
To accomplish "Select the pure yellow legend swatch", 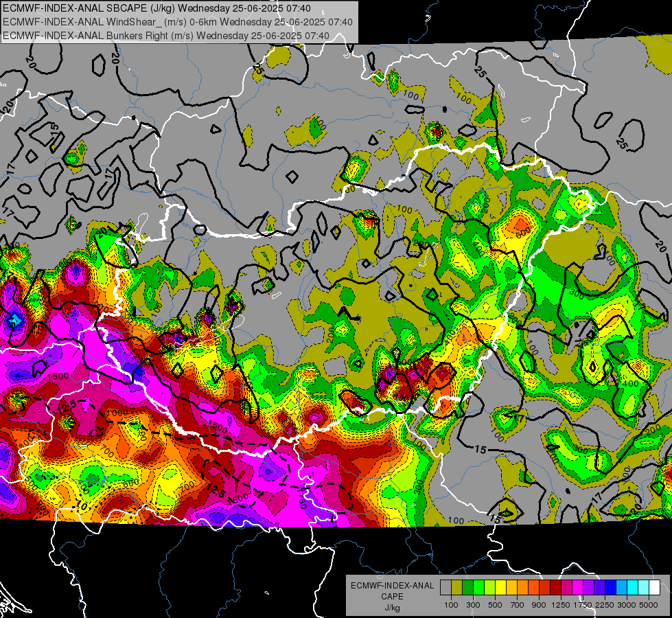I will coord(500,587).
